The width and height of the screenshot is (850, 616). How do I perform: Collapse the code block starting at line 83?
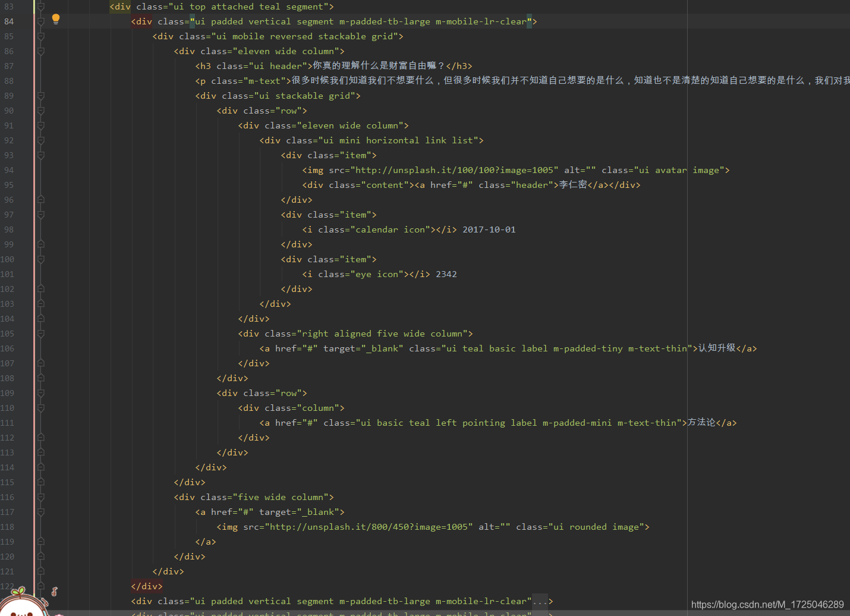[x=41, y=7]
